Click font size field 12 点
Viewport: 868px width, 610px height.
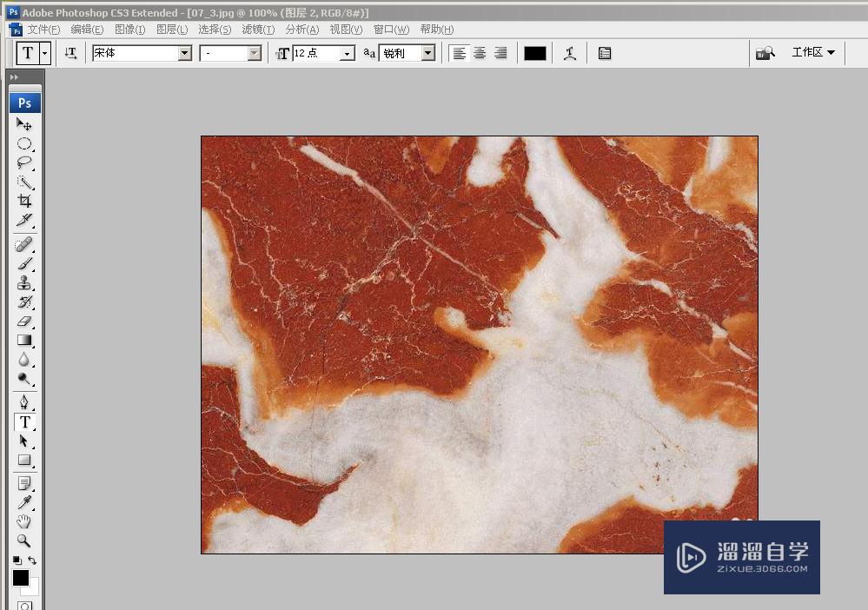coord(316,53)
